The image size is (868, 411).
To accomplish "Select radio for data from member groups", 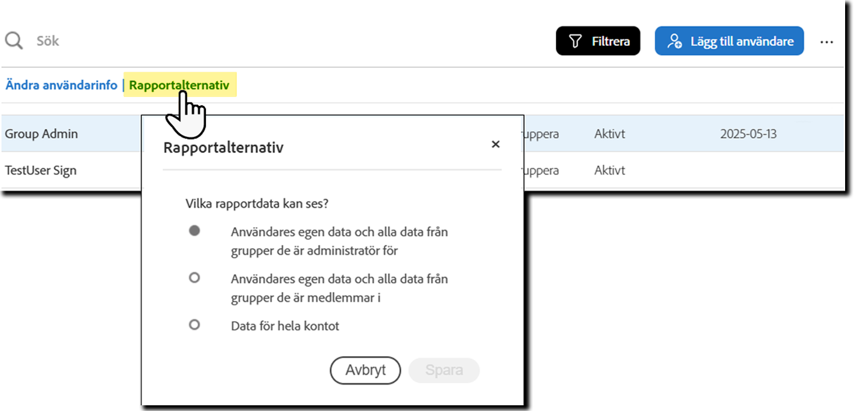I will coord(194,278).
